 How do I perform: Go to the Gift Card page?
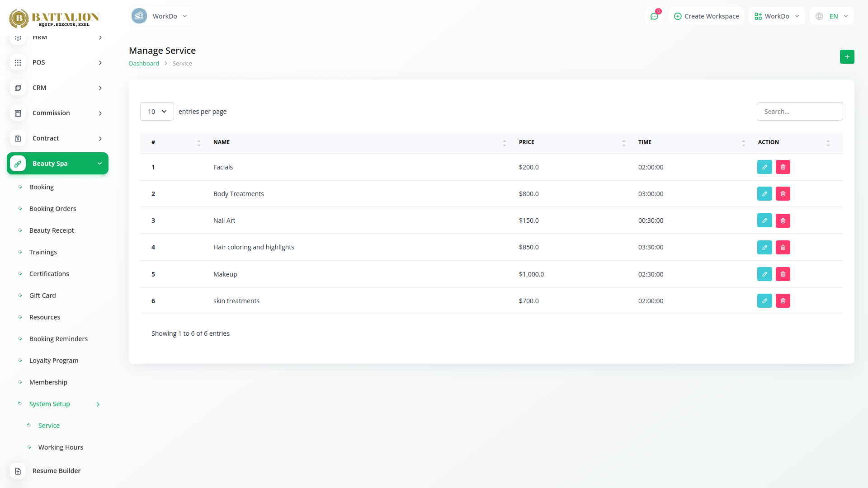click(42, 296)
